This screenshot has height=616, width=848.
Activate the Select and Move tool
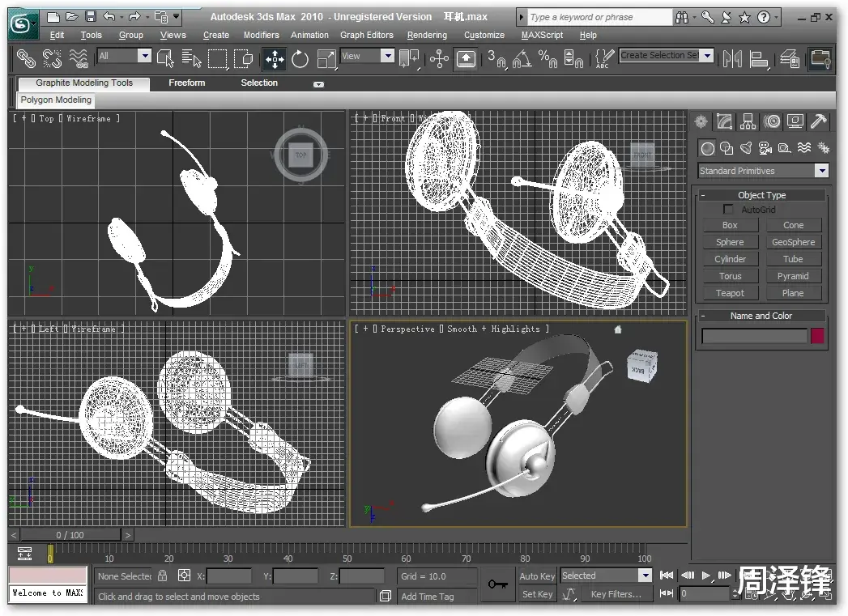(x=275, y=59)
